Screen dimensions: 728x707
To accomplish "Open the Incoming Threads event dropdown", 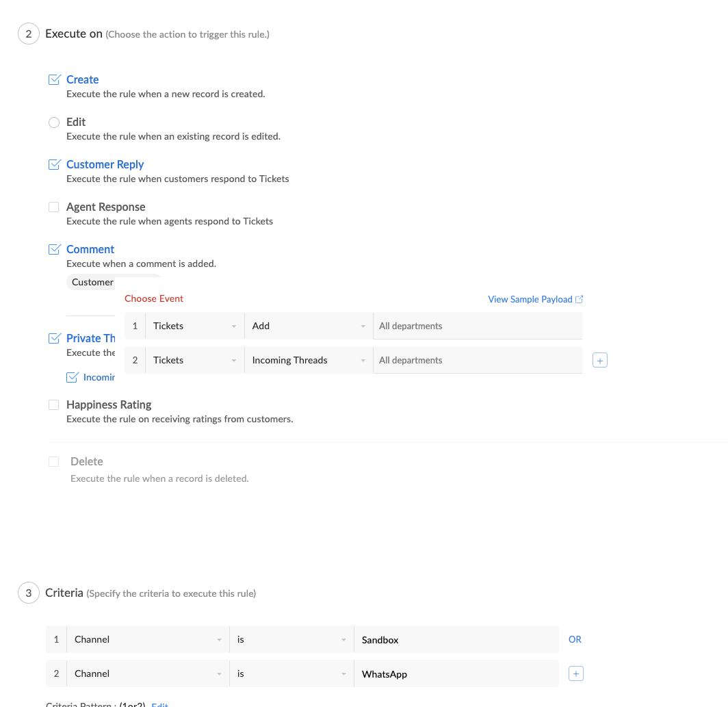I will click(309, 361).
